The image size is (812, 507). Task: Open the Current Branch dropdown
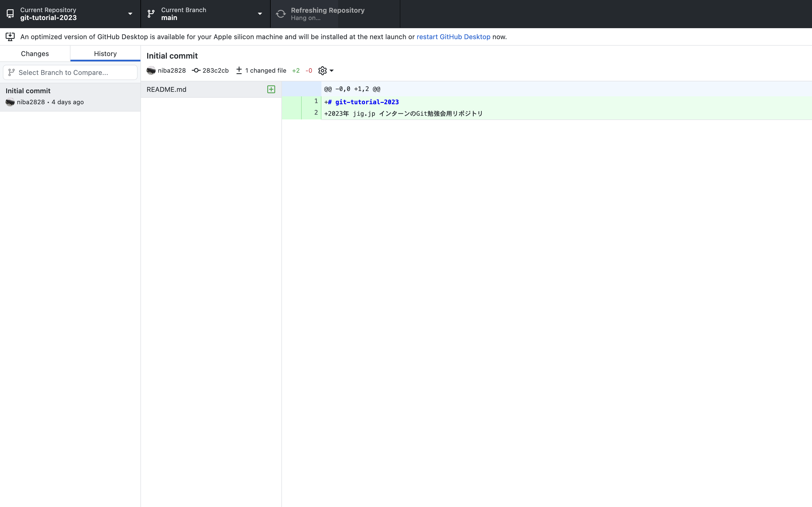point(260,14)
